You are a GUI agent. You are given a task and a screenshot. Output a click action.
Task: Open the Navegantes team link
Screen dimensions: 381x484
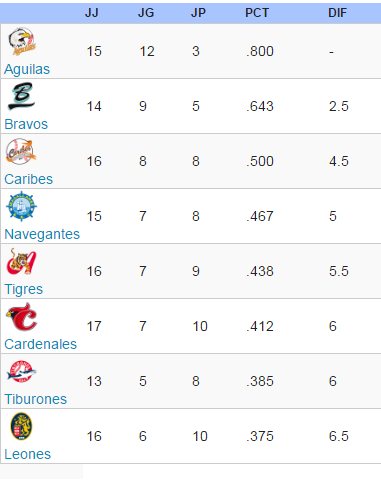coord(42,234)
